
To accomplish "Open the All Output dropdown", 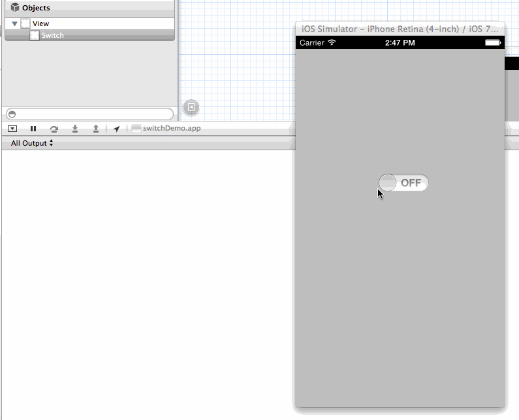I will click(32, 143).
